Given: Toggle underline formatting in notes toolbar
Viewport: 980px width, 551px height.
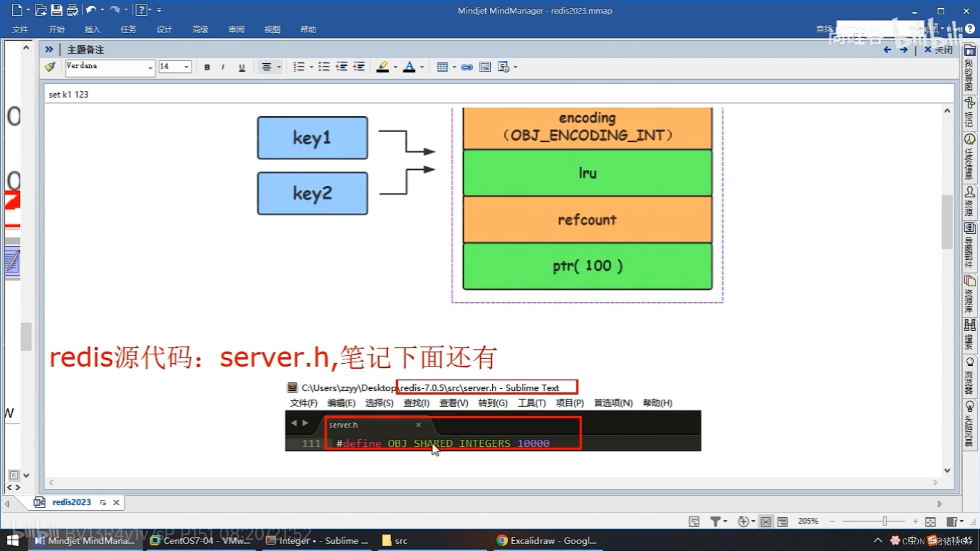Looking at the screenshot, I should pos(242,67).
